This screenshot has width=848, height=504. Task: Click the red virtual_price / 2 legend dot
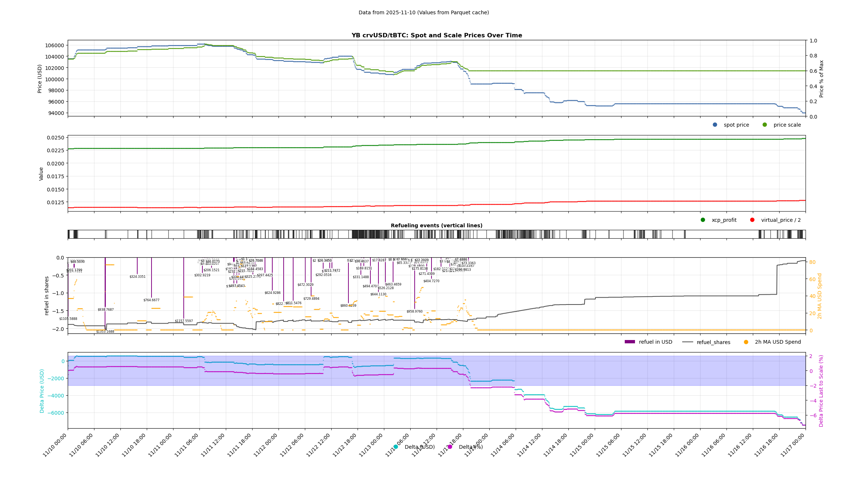coord(752,220)
